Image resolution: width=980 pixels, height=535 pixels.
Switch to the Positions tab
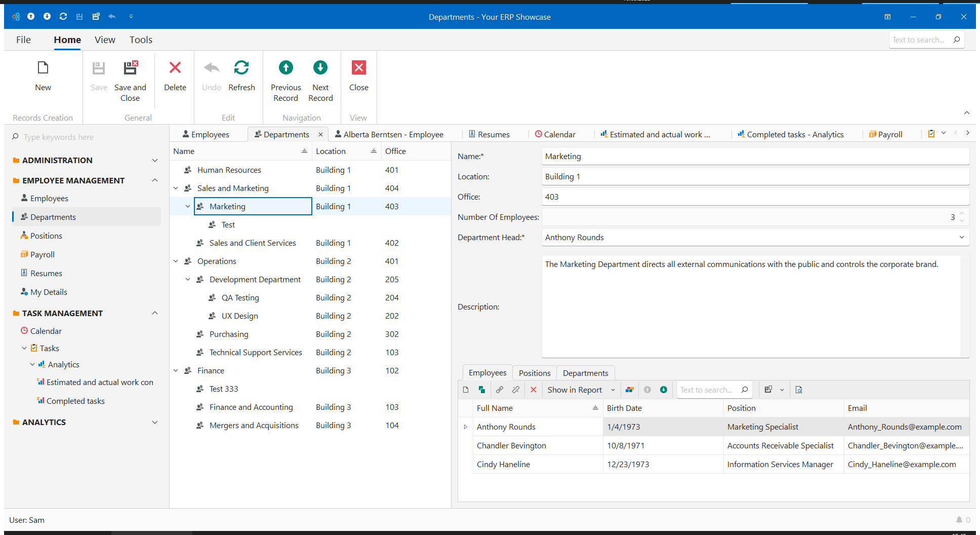pyautogui.click(x=534, y=373)
